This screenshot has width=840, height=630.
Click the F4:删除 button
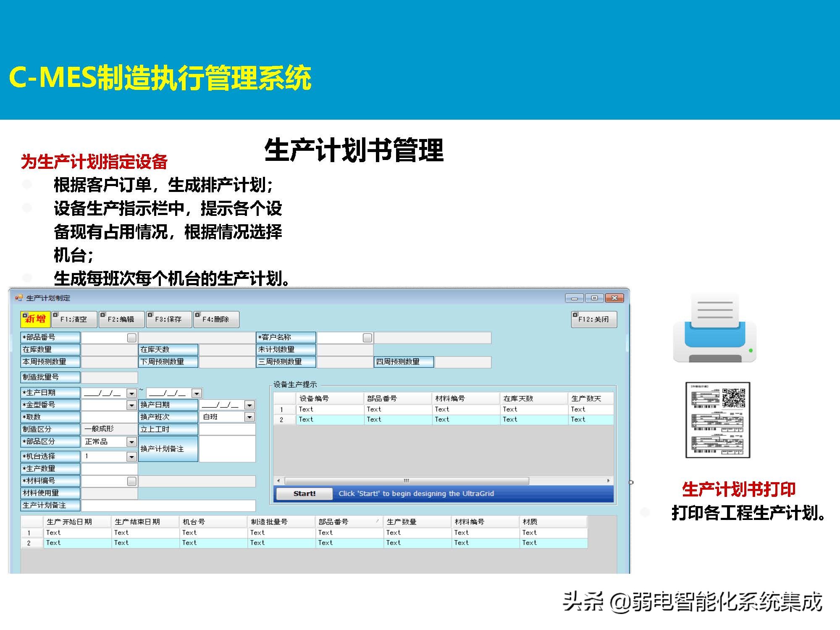click(216, 319)
